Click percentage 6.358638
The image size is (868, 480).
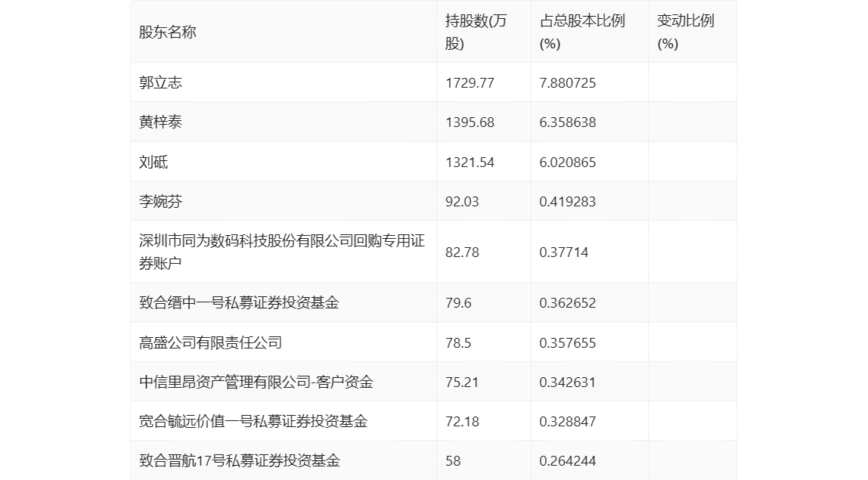pyautogui.click(x=567, y=122)
